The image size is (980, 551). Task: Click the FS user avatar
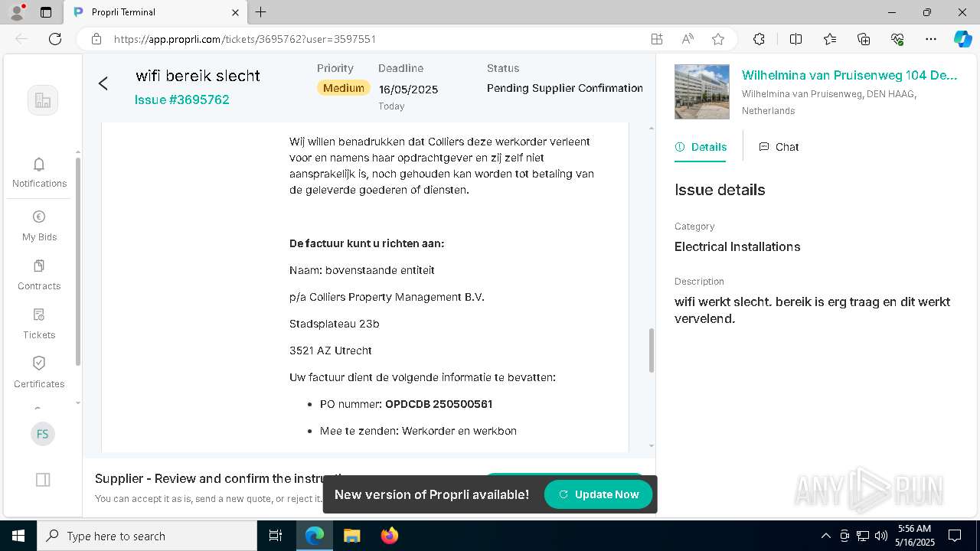[43, 434]
